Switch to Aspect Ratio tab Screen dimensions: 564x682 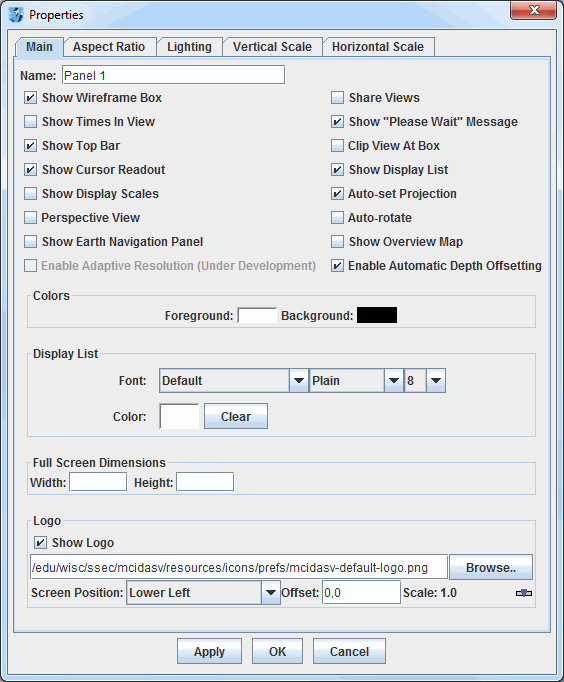[109, 47]
